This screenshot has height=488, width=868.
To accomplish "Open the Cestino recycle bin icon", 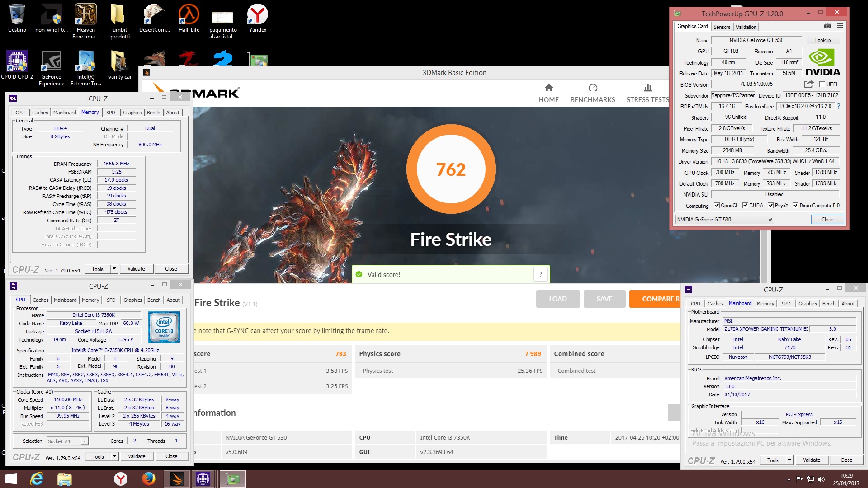I will 17,18.
